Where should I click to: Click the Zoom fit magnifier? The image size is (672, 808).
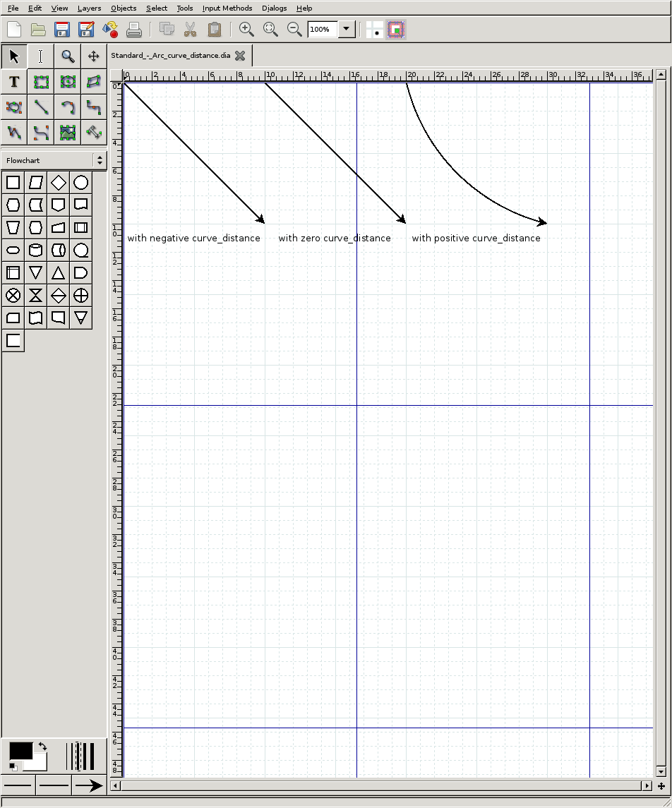(270, 30)
